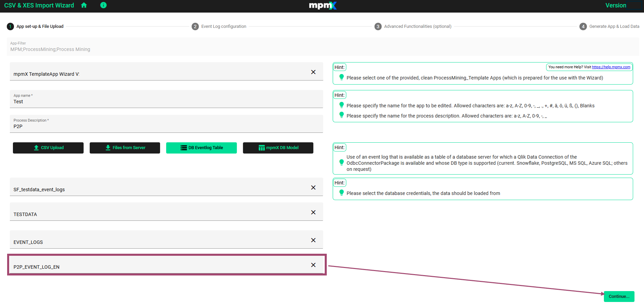Screen dimensions: 644x304
Task: Select the mpmX DB Model option
Action: coord(278,148)
